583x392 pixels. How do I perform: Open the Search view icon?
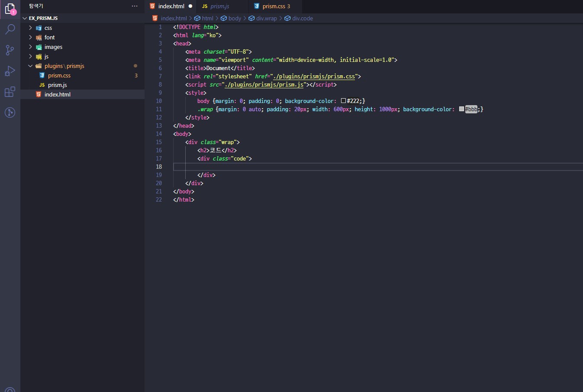coord(10,29)
